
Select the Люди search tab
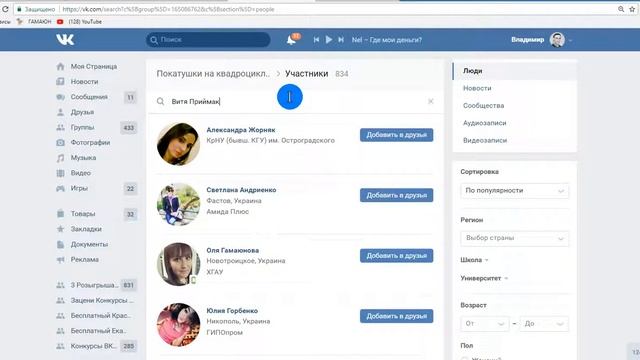pos(515,71)
